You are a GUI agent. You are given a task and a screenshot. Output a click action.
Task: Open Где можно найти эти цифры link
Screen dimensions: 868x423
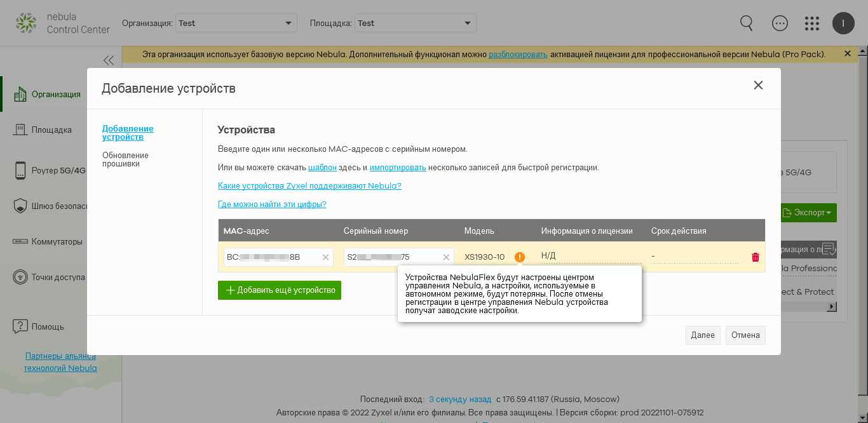point(272,205)
